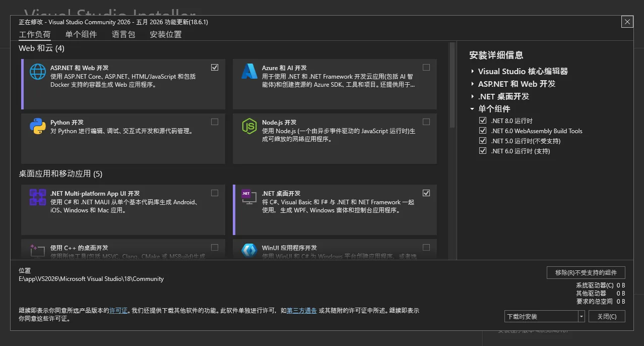The image size is (644, 346).
Task: Click the arrow beside 下载时安装
Action: pyautogui.click(x=582, y=316)
